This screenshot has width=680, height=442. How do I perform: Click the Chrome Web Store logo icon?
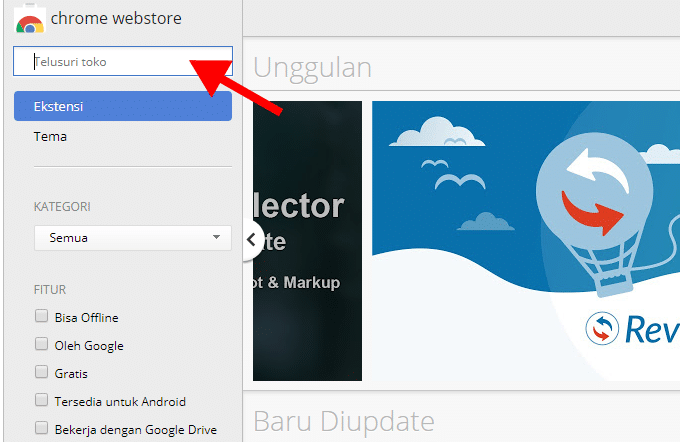29,18
